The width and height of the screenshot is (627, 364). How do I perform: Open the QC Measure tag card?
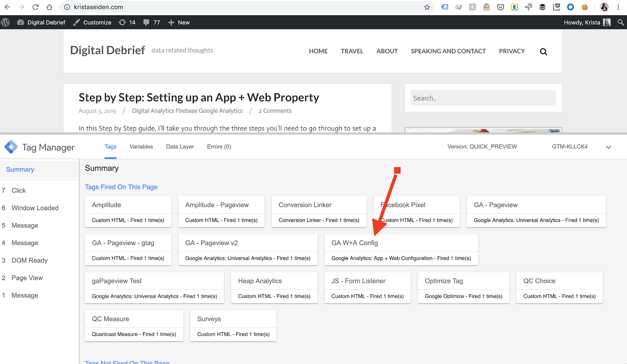pyautogui.click(x=134, y=326)
